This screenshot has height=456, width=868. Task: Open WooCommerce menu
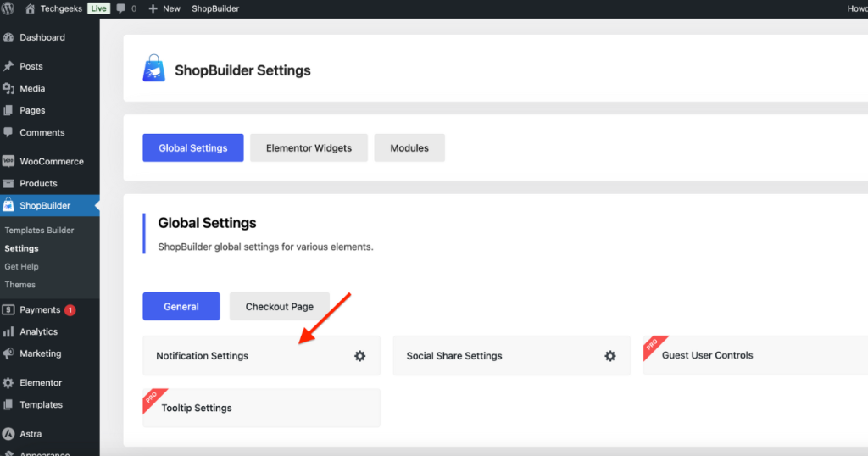click(x=50, y=161)
